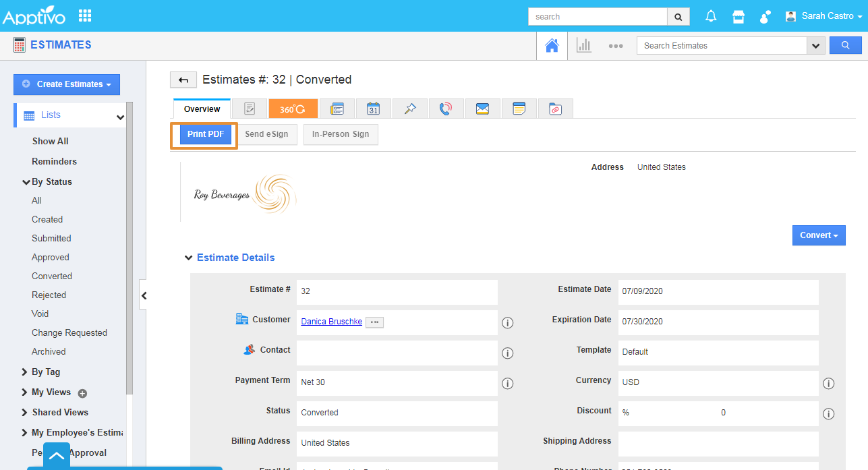Open the apps grid launcher icon

pyautogui.click(x=85, y=16)
